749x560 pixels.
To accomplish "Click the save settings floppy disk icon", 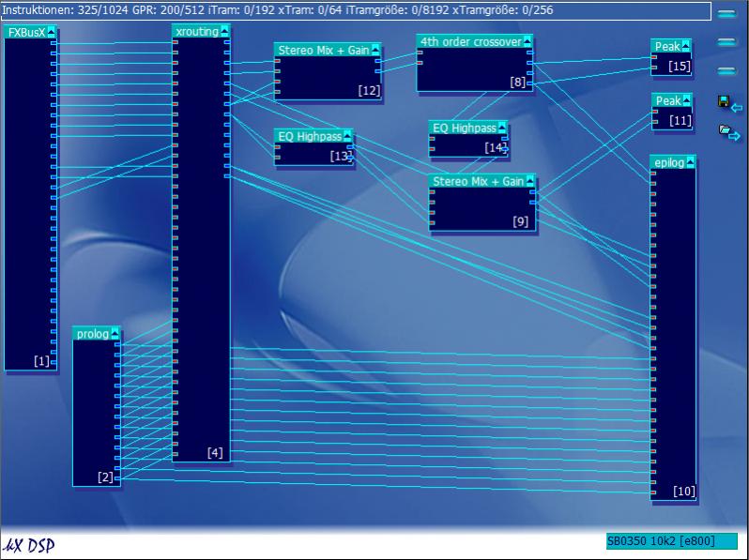I will point(724,101).
